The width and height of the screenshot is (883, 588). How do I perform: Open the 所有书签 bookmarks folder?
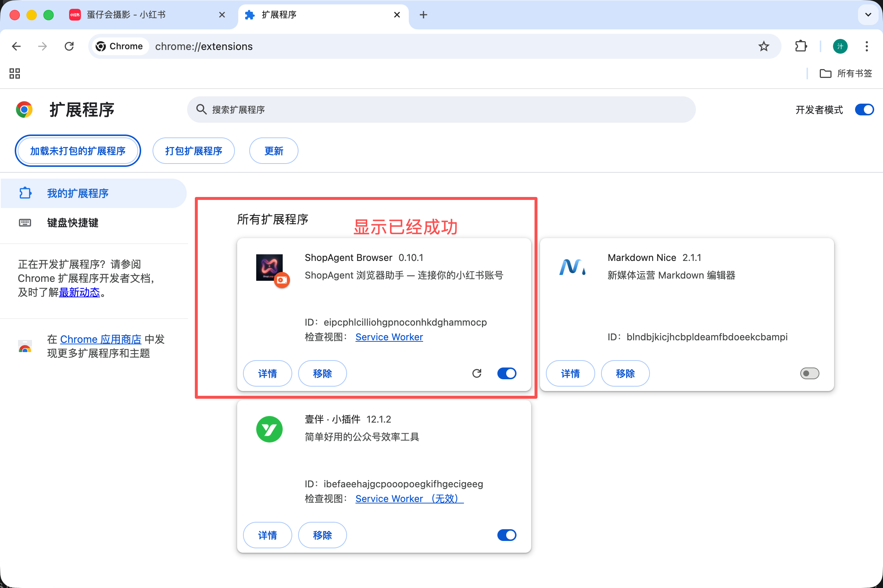pos(846,73)
